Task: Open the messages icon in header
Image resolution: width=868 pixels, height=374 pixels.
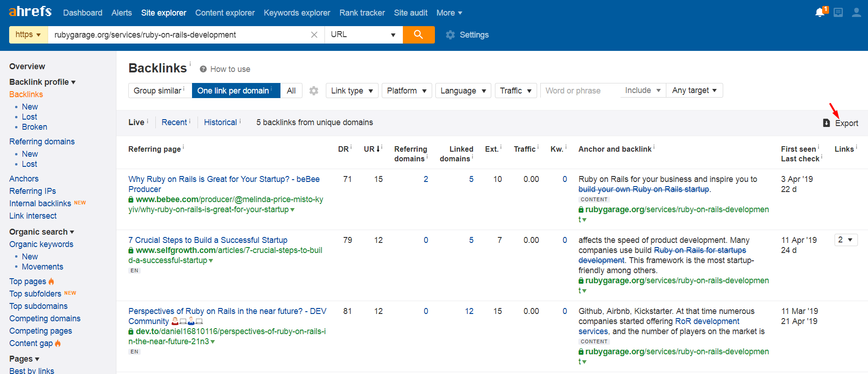Action: click(838, 12)
